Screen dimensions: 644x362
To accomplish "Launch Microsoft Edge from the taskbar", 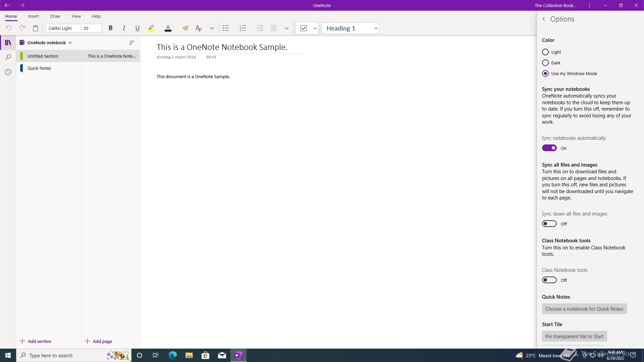I will point(172,355).
